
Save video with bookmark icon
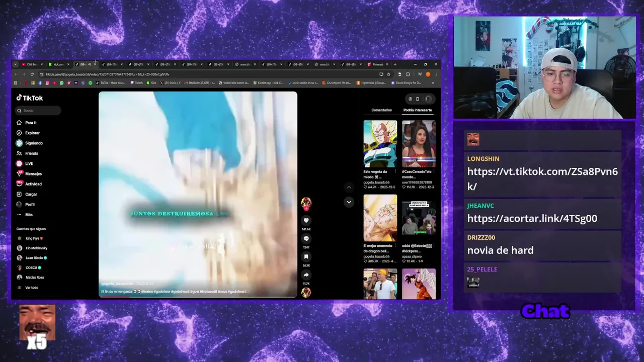tap(306, 256)
